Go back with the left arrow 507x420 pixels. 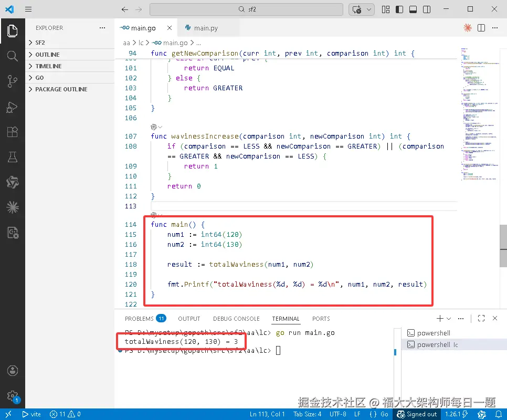[125, 9]
